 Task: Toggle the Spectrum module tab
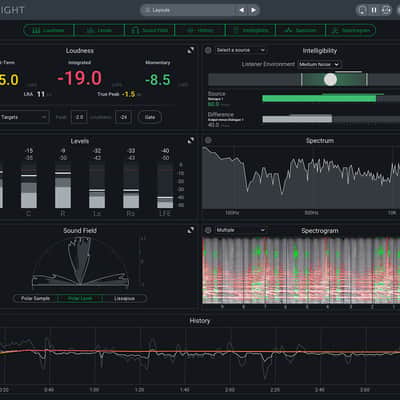coord(301,30)
